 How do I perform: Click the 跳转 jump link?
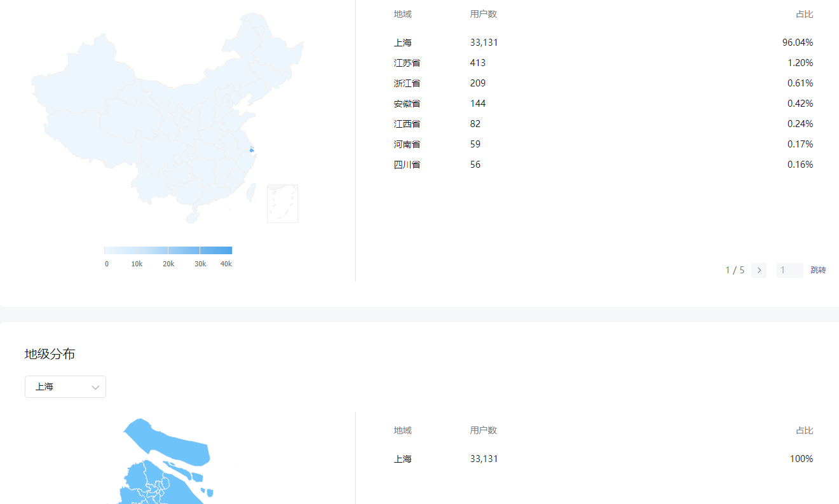point(818,270)
